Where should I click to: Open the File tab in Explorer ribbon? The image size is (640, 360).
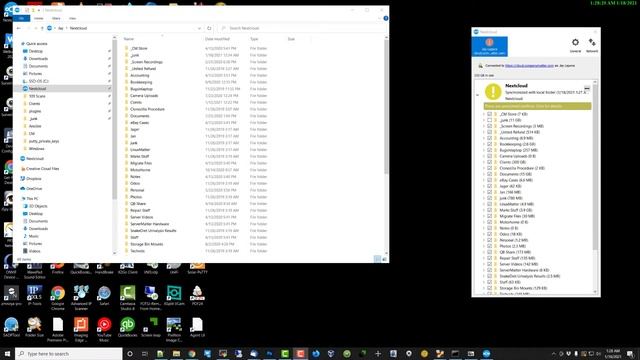(x=21, y=18)
